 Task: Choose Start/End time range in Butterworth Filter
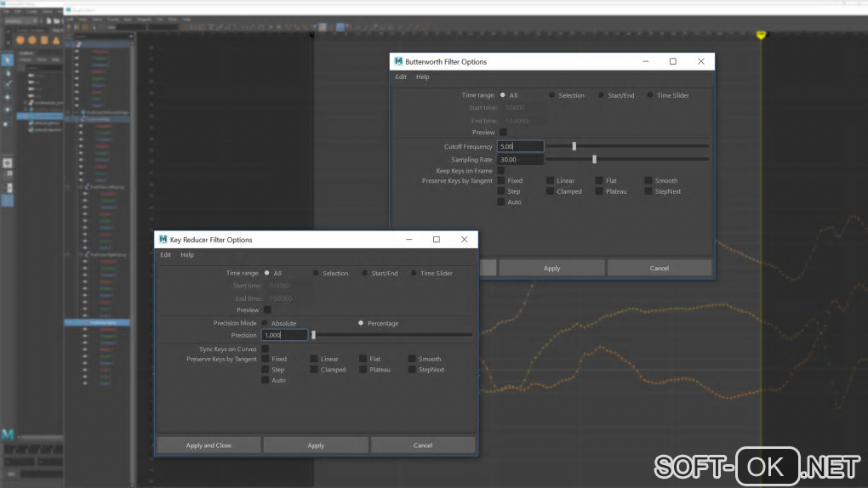tap(601, 95)
